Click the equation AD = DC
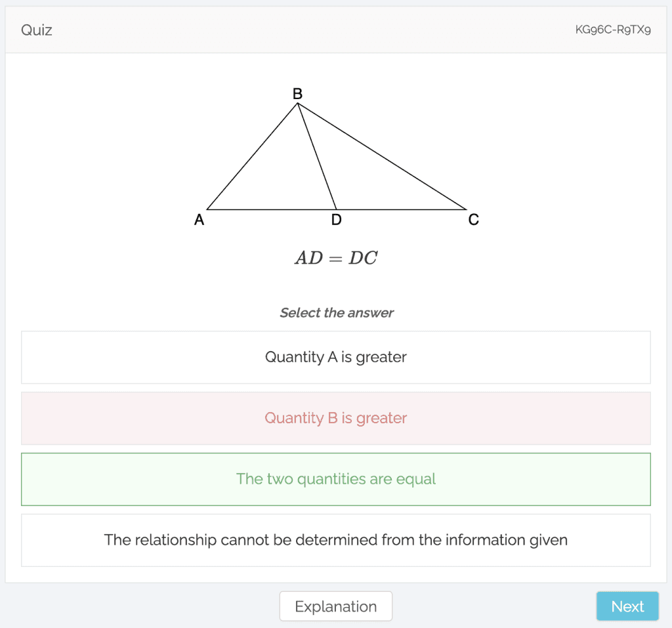Viewport: 672px width, 628px height. point(336,257)
